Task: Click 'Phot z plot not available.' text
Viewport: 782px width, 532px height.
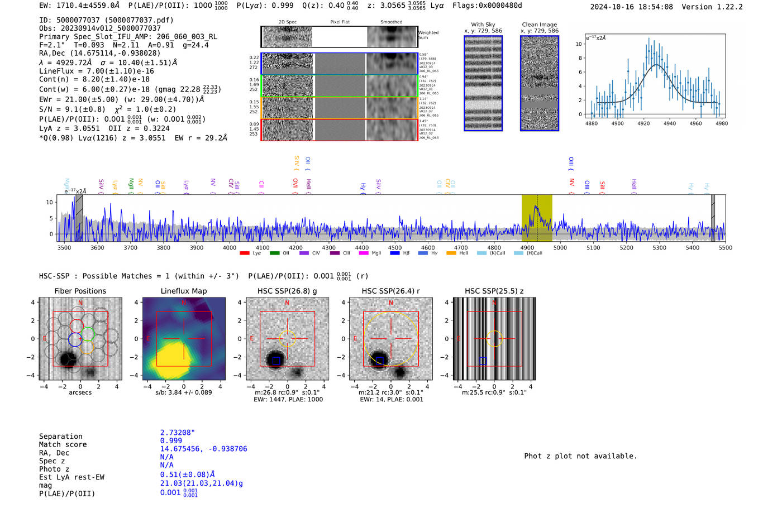Action: coord(581,456)
